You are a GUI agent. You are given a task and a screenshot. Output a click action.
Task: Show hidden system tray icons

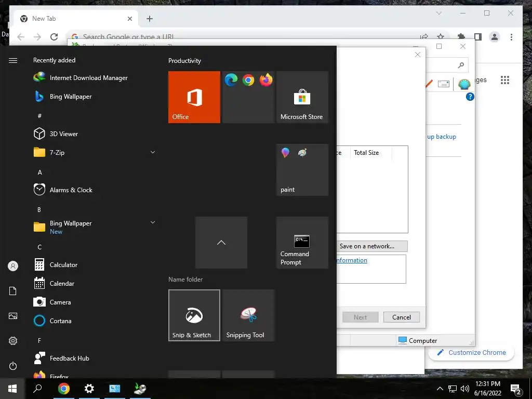pyautogui.click(x=440, y=389)
